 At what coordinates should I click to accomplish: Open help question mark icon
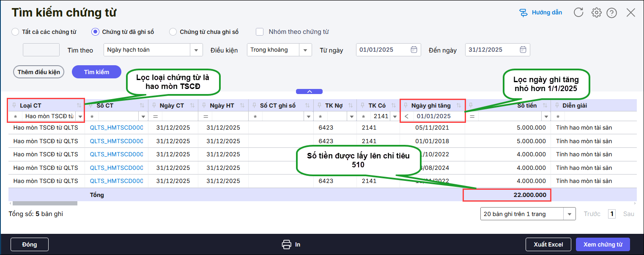pyautogui.click(x=611, y=13)
